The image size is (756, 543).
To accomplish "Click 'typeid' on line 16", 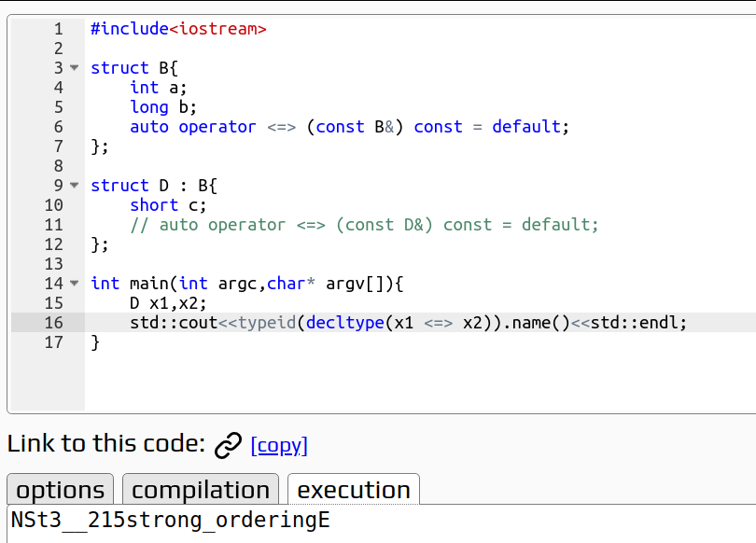I will (x=267, y=322).
